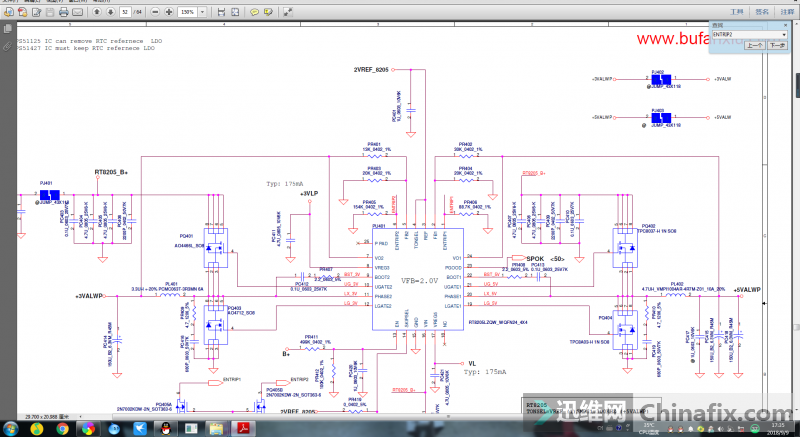Zoom in with the plus button

pos(169,12)
